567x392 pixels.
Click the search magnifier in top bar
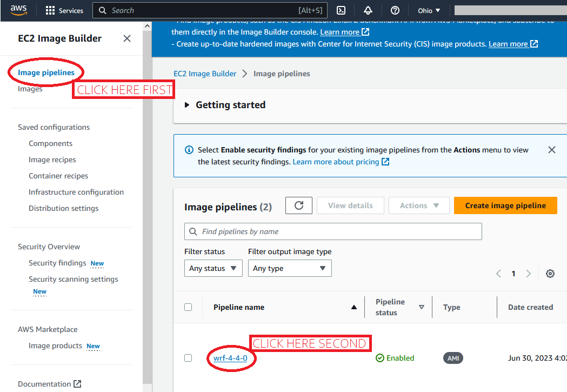pos(103,10)
